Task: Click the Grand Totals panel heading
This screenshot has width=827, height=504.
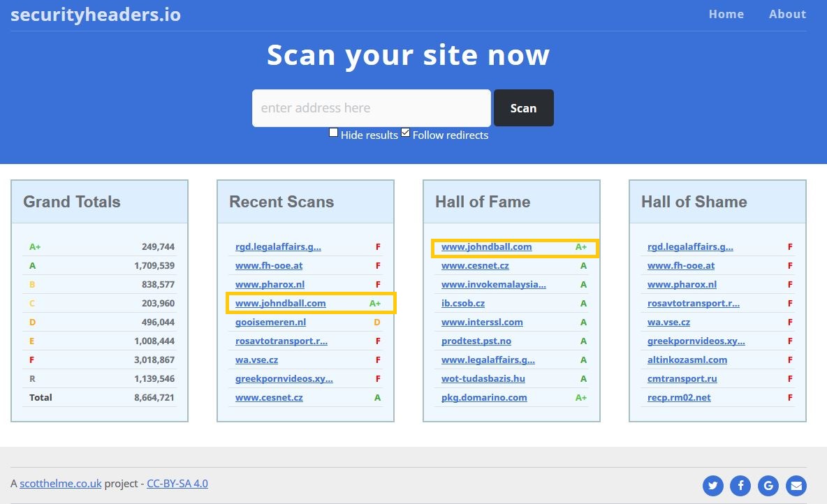Action: tap(72, 202)
